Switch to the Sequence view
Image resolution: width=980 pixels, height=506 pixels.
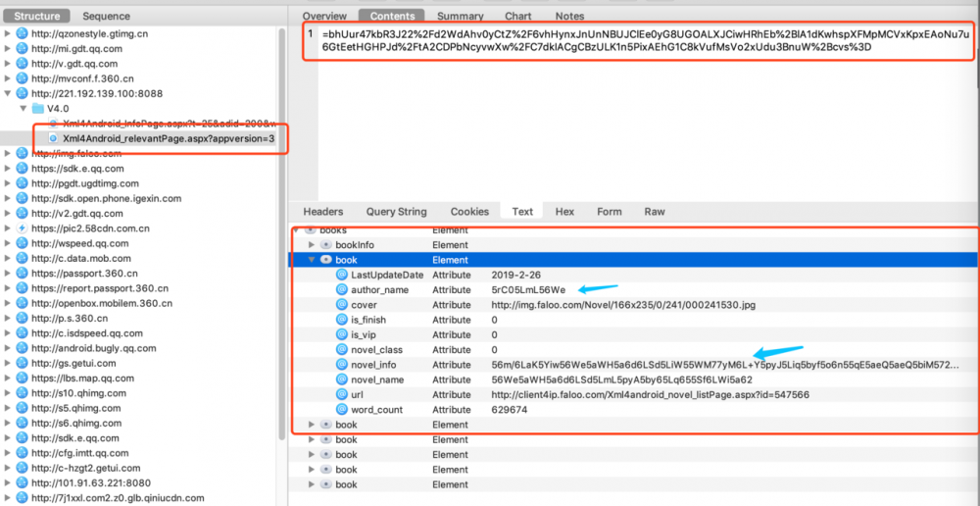pyautogui.click(x=106, y=17)
